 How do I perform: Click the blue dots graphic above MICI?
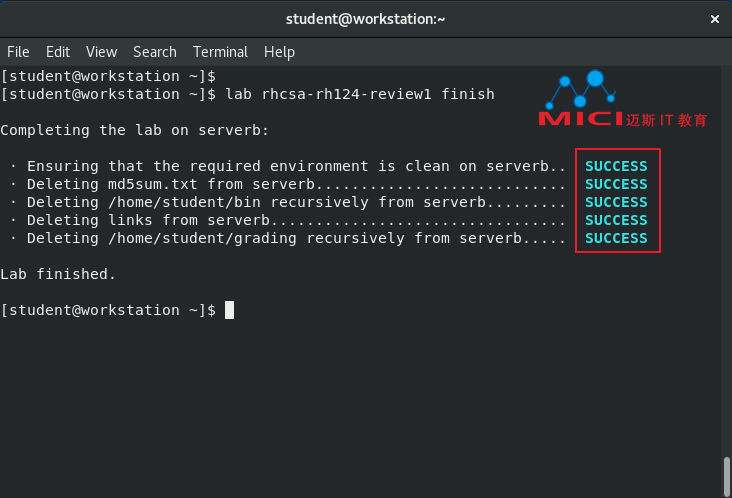581,89
